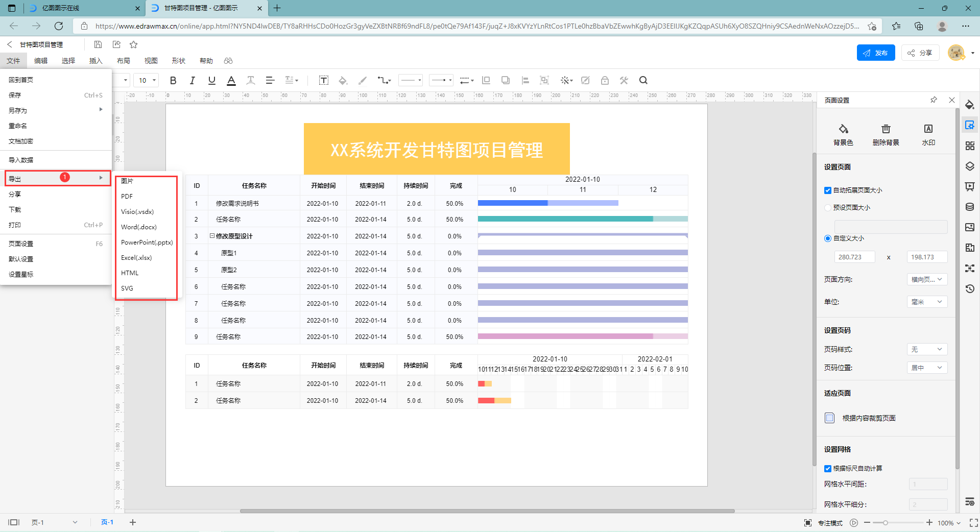Toggle bold text formatting
This screenshot has height=532, width=980.
tap(173, 80)
